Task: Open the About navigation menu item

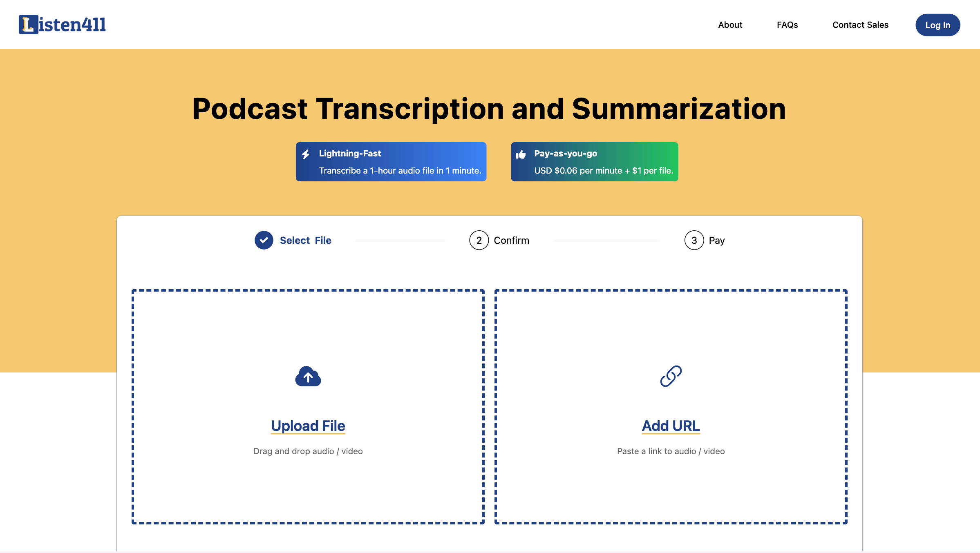Action: pos(729,24)
